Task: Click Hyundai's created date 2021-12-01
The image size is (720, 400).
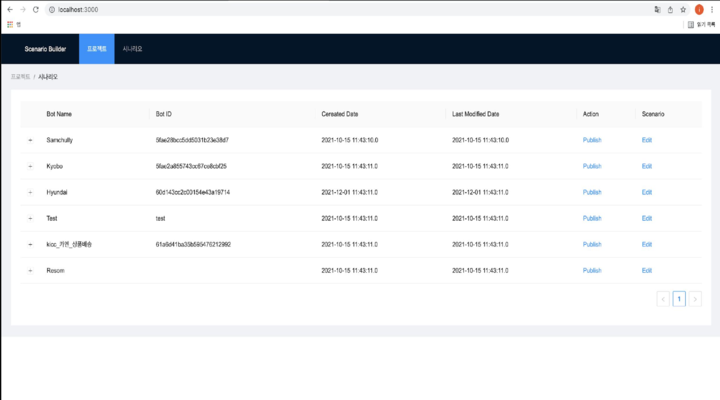Action: coord(349,192)
